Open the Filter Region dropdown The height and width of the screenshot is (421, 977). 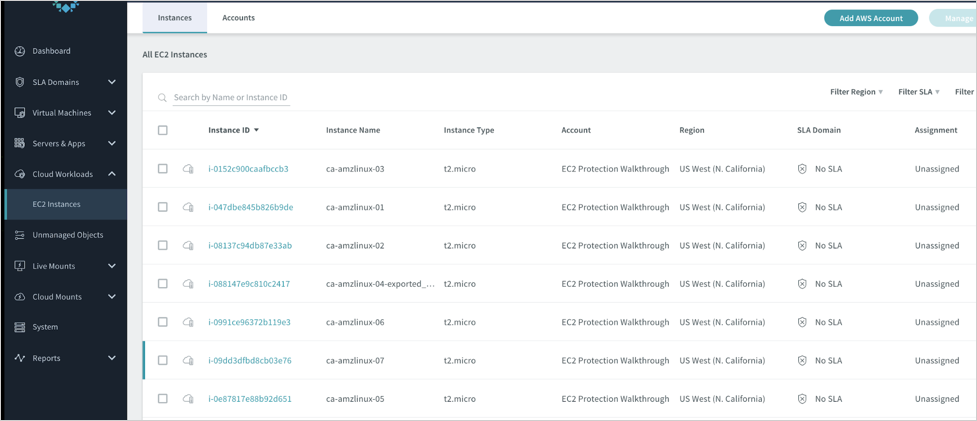click(x=857, y=92)
